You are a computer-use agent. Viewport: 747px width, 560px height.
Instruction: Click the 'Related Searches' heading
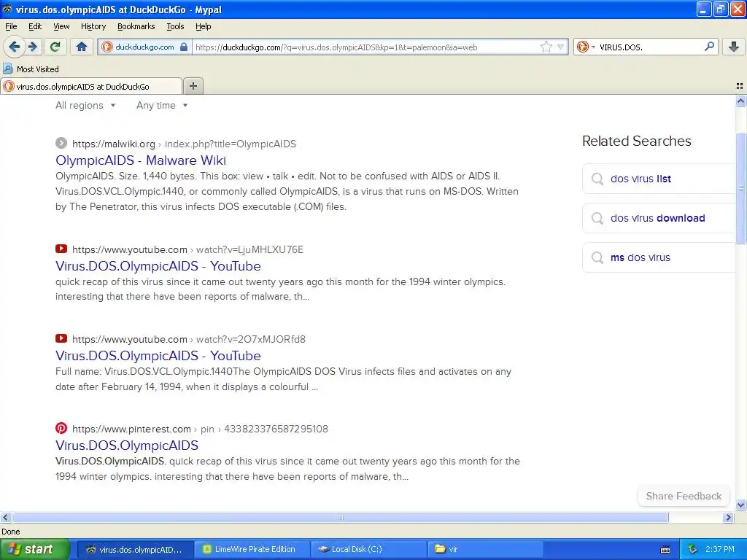pyautogui.click(x=636, y=141)
